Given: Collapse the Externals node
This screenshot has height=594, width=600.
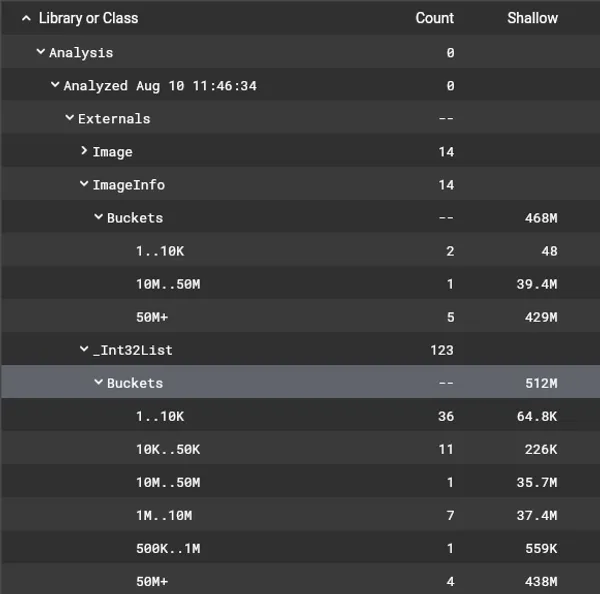Looking at the screenshot, I should pyautogui.click(x=70, y=119).
